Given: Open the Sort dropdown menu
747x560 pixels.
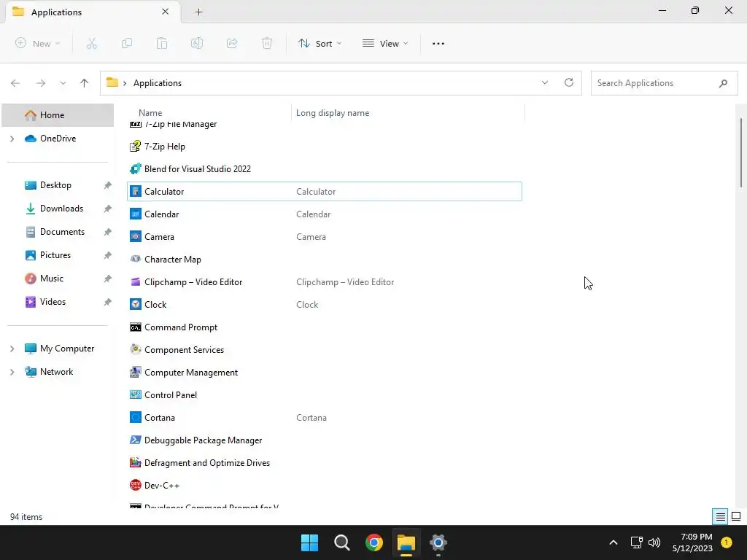Looking at the screenshot, I should [x=320, y=43].
